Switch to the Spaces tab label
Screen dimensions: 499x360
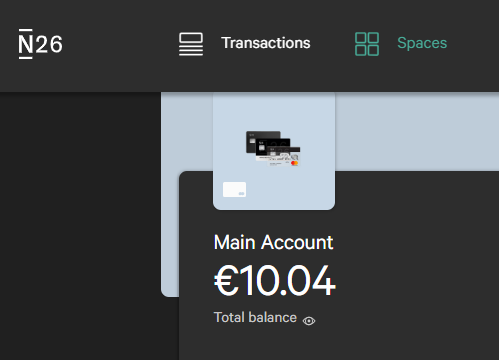click(422, 43)
